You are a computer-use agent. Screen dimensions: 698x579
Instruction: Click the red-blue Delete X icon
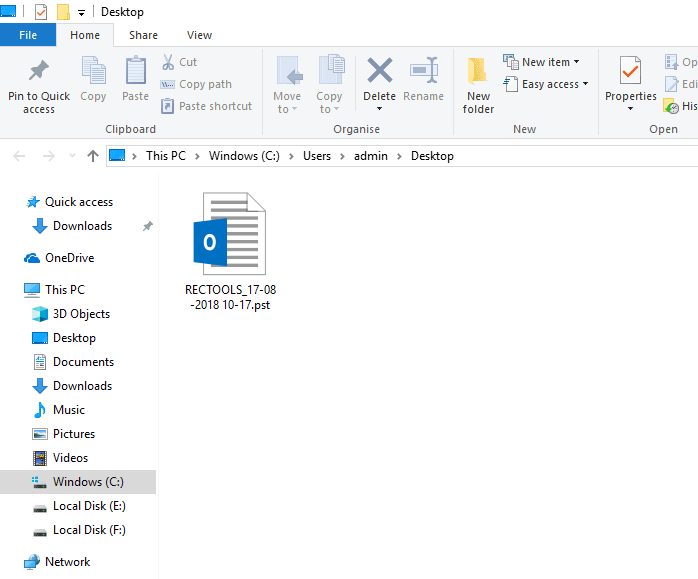[380, 70]
